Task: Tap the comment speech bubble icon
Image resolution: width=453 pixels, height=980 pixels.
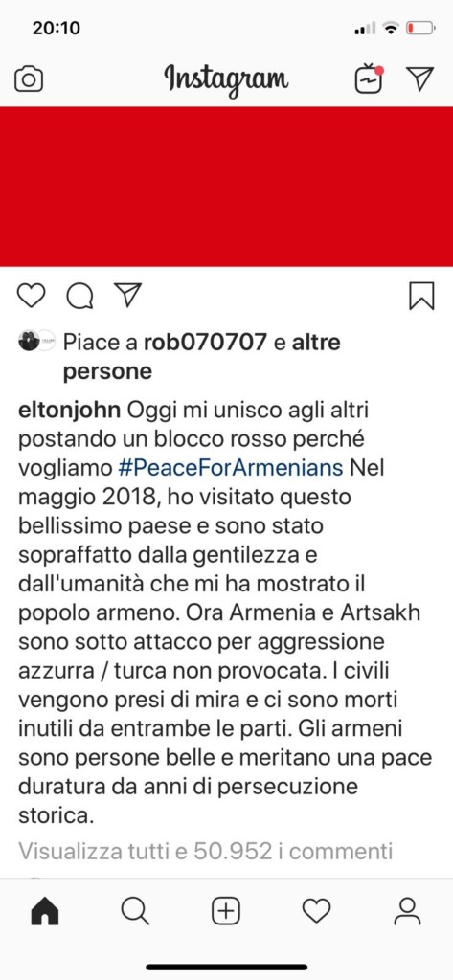Action: coord(79,297)
